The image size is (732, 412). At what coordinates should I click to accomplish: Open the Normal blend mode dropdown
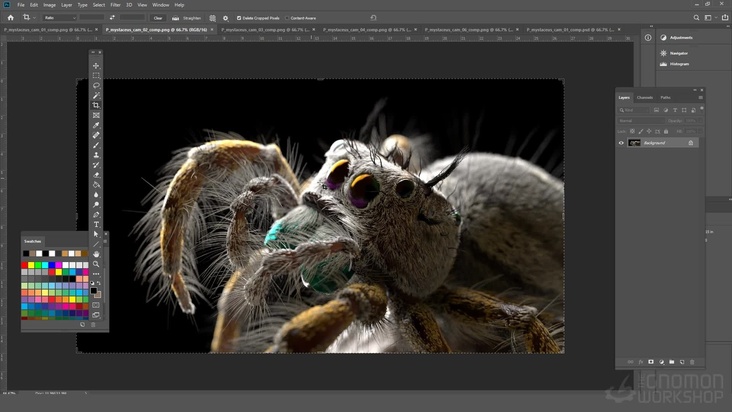click(x=641, y=121)
